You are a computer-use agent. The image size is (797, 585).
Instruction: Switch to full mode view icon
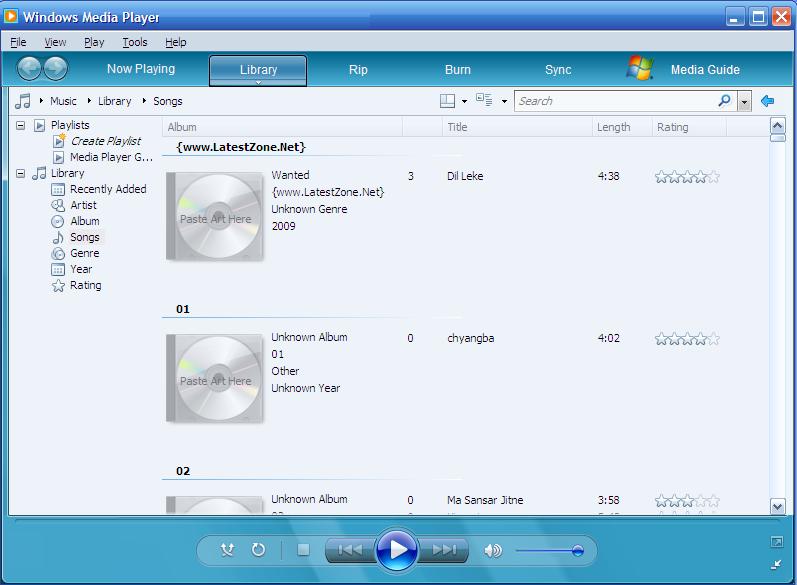point(777,542)
